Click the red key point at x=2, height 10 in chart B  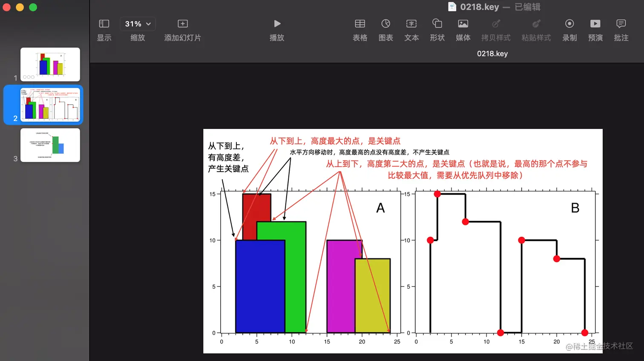(x=430, y=241)
